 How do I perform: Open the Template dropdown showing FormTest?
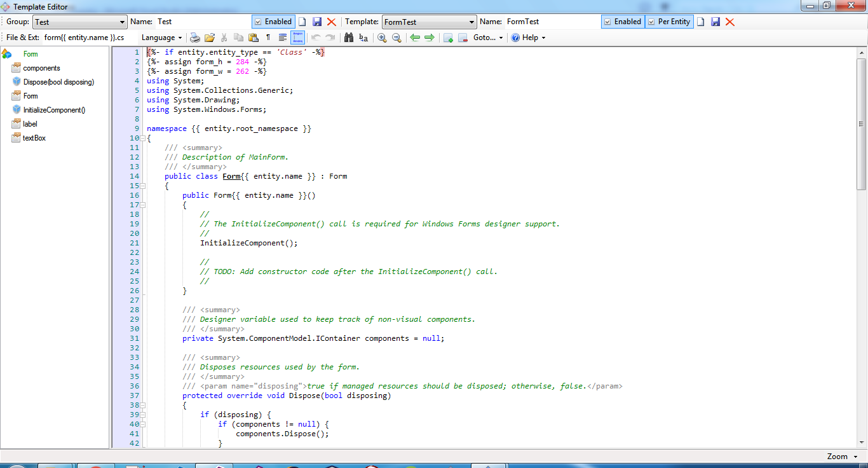tap(429, 22)
